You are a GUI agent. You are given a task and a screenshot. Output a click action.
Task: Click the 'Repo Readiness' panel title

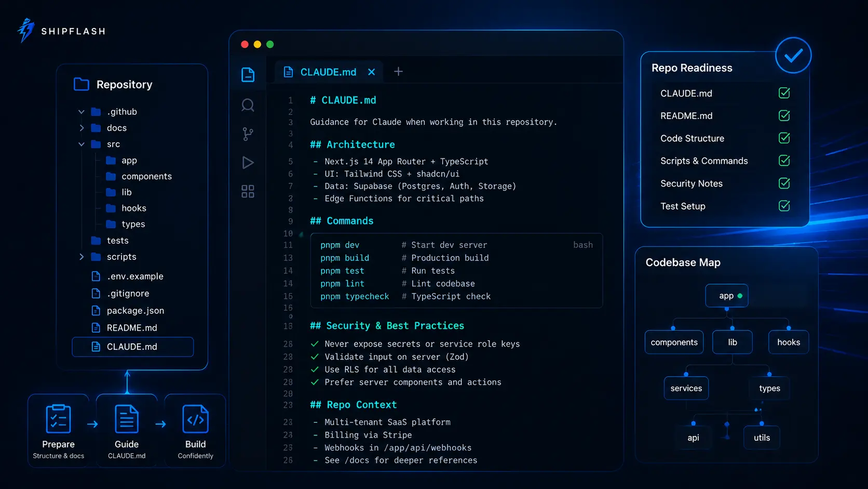(691, 68)
